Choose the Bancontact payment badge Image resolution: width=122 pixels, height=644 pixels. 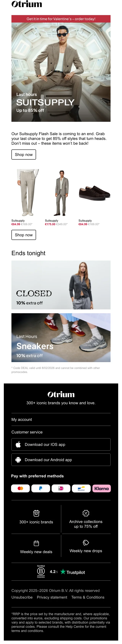(x=81, y=488)
